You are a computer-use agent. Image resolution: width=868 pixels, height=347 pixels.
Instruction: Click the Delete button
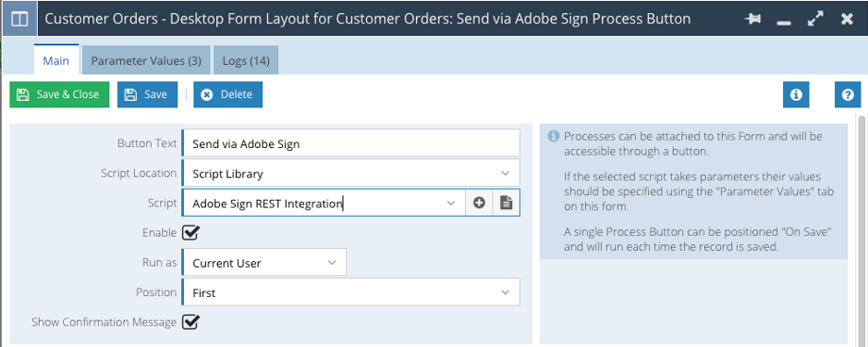227,94
